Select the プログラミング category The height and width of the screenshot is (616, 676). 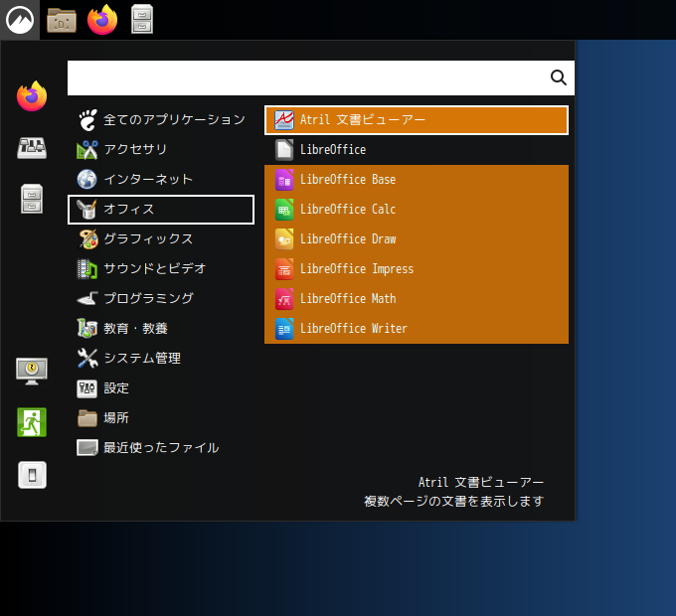[161, 298]
